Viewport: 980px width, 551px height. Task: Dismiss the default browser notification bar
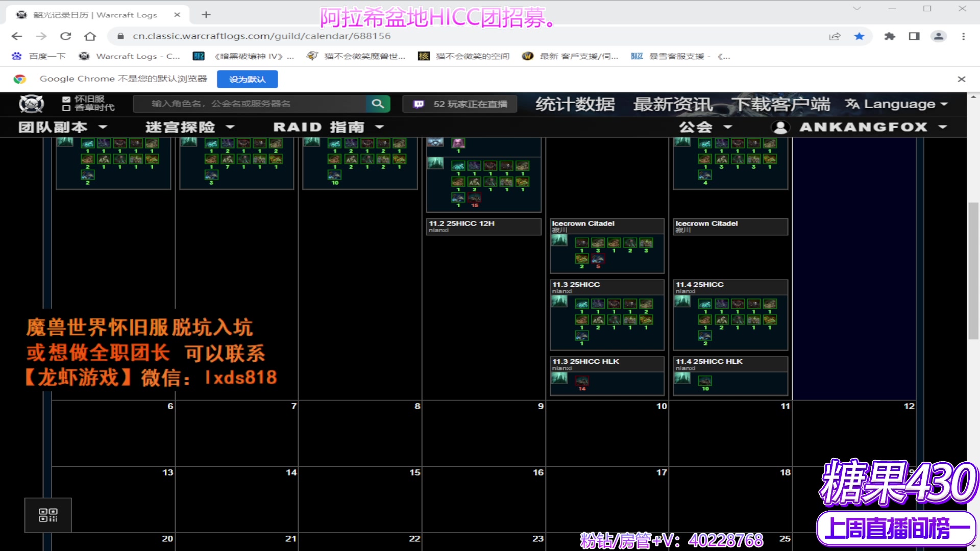962,79
